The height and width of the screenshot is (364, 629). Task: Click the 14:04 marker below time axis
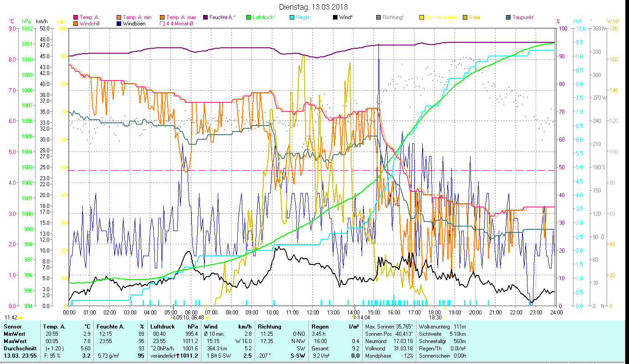point(363,318)
